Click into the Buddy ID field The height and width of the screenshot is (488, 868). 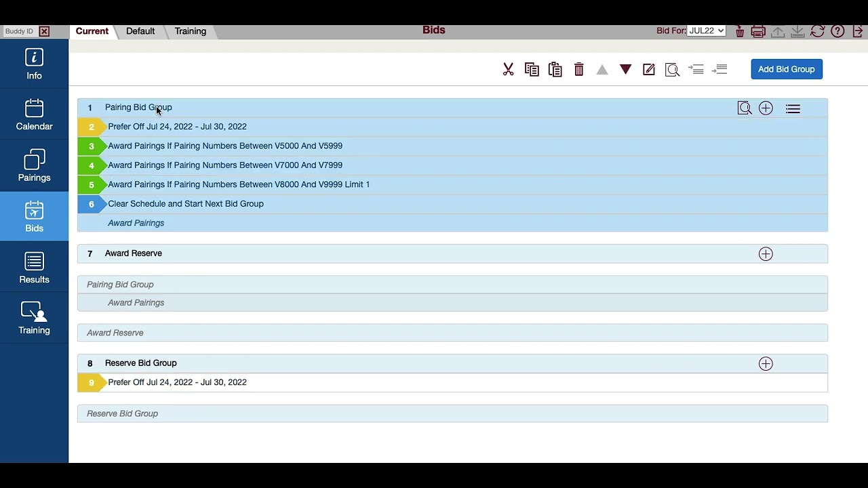click(19, 31)
